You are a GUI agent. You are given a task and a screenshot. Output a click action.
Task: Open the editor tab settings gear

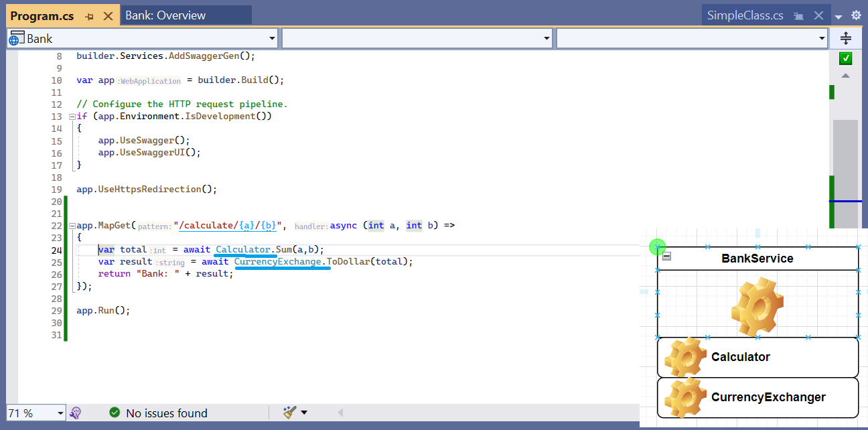pyautogui.click(x=856, y=15)
